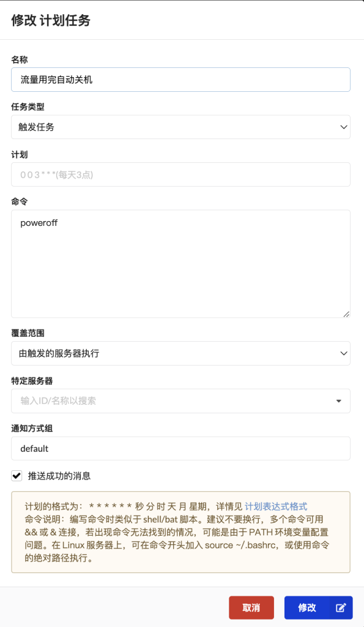
Task: Expand the 覆盖范围 selector showing 由触发的服务器执行
Action: [182, 353]
